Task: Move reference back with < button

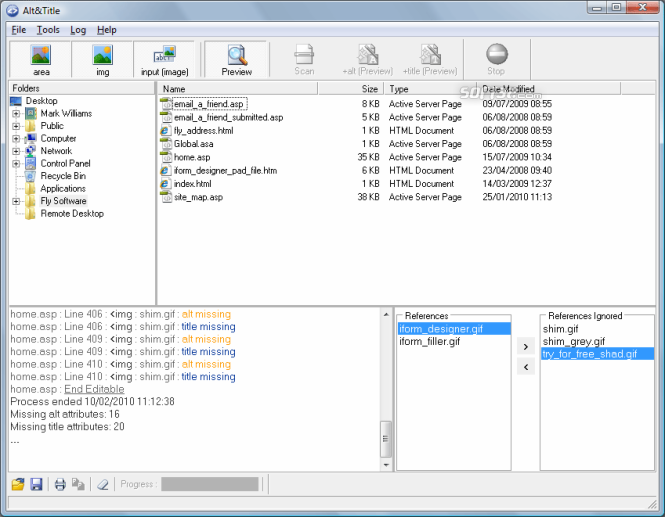Action: pyautogui.click(x=526, y=367)
